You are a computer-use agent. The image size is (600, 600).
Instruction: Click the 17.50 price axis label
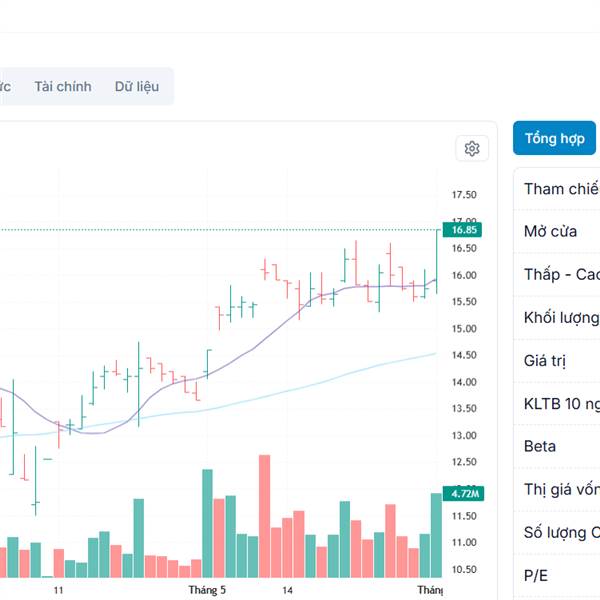[x=464, y=195]
